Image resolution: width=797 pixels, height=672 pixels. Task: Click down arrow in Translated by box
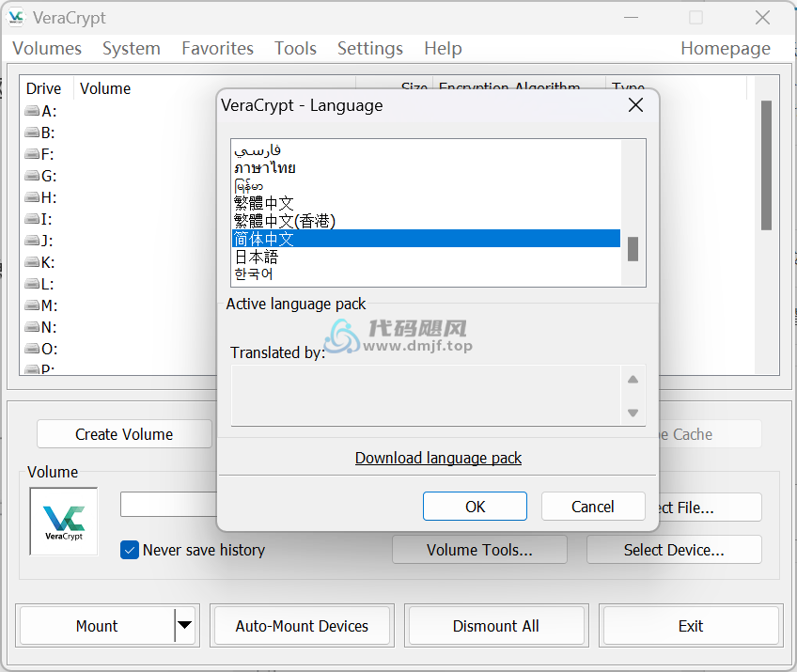point(633,413)
